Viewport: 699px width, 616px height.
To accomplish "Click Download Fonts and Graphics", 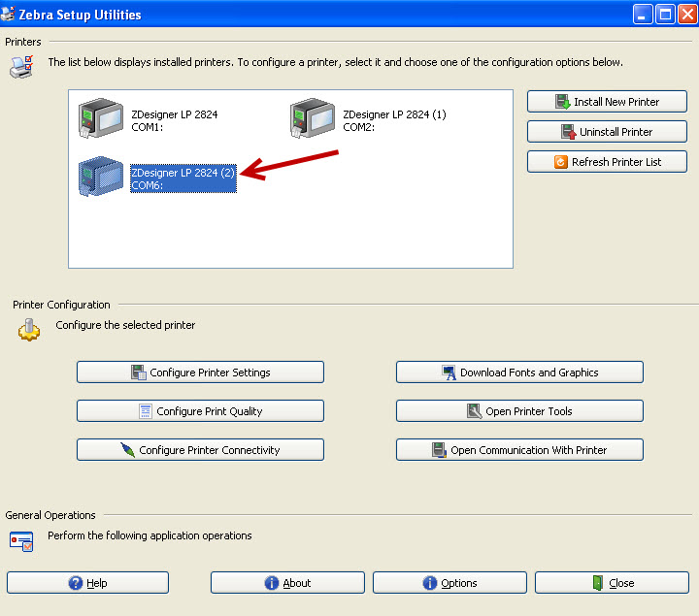I will [519, 373].
